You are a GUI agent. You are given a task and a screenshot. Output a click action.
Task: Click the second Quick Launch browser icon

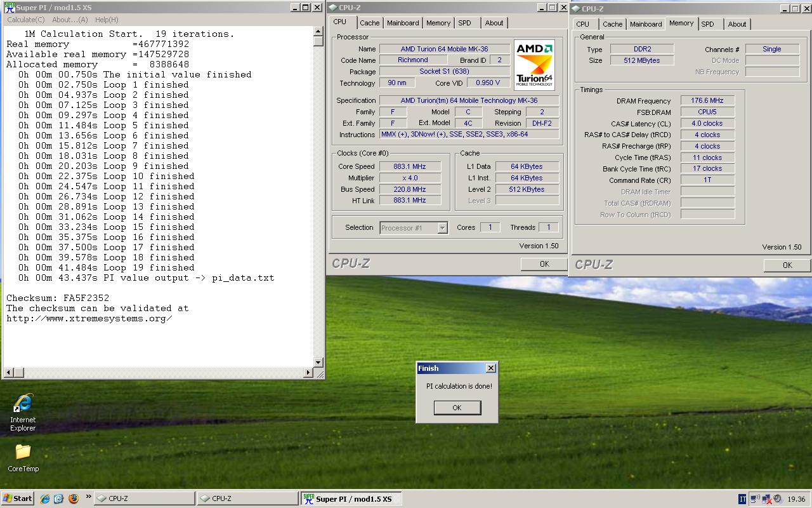(x=58, y=498)
